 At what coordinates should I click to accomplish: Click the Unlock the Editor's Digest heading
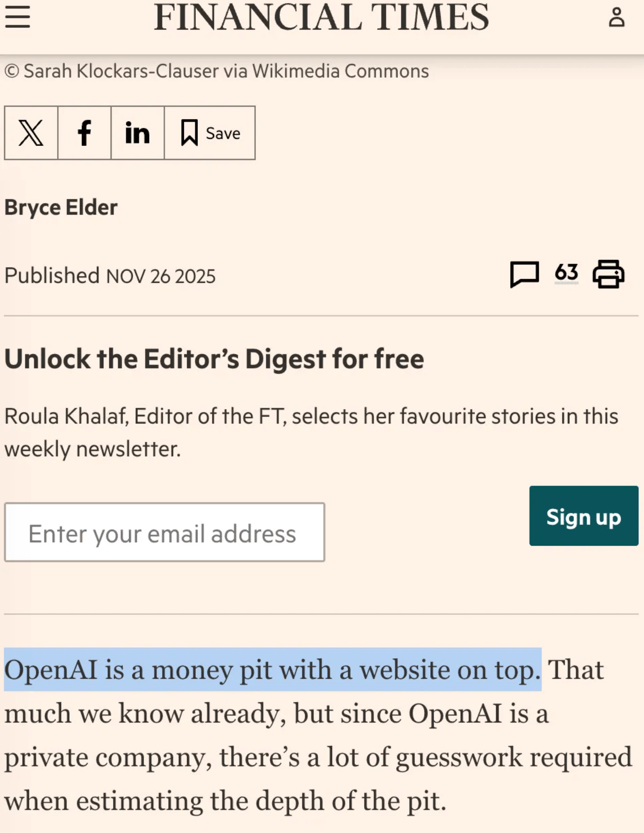pos(213,358)
